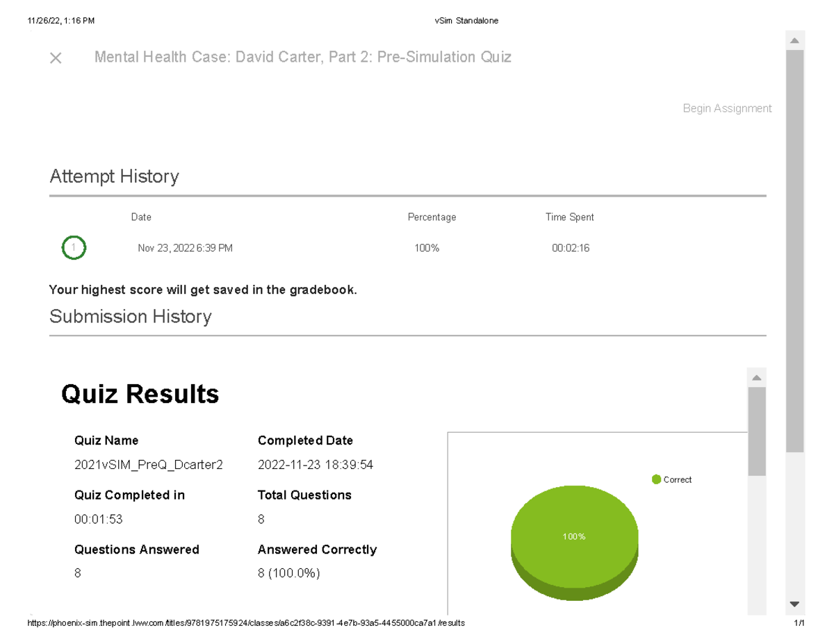Click the 100% percentage value of attempt
The width and height of the screenshot is (834, 644).
pyautogui.click(x=426, y=248)
